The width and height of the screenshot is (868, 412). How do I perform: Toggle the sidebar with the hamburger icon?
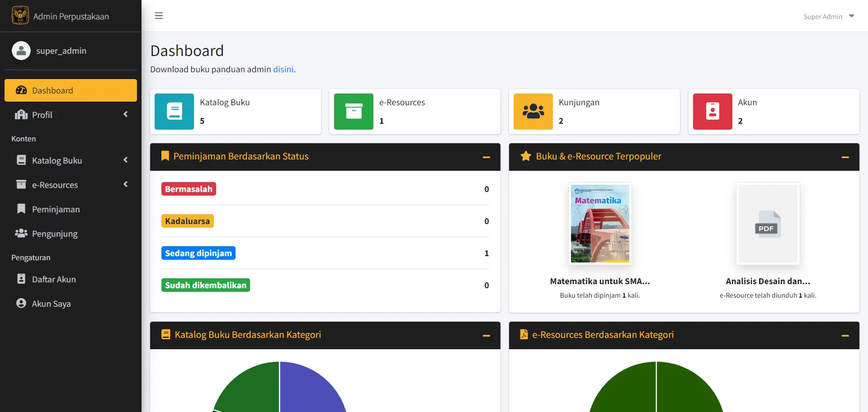click(159, 16)
